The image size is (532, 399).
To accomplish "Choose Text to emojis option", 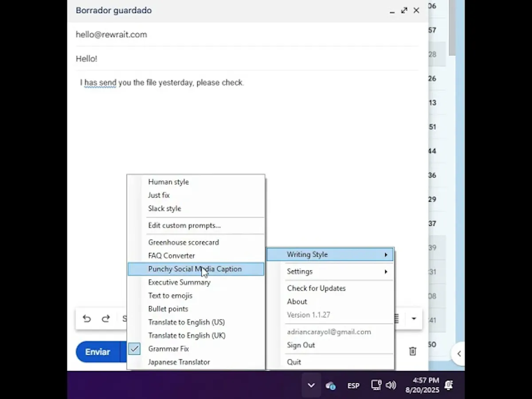I will click(196, 295).
